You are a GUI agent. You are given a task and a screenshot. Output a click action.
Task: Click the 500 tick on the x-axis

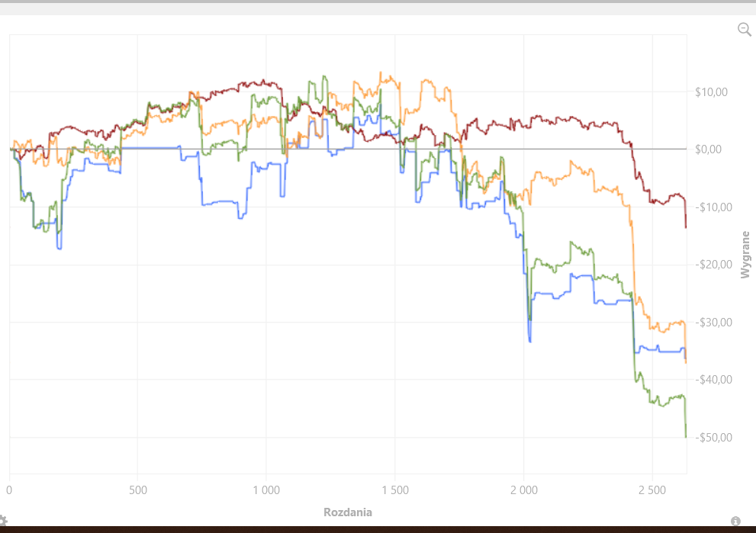click(138, 490)
